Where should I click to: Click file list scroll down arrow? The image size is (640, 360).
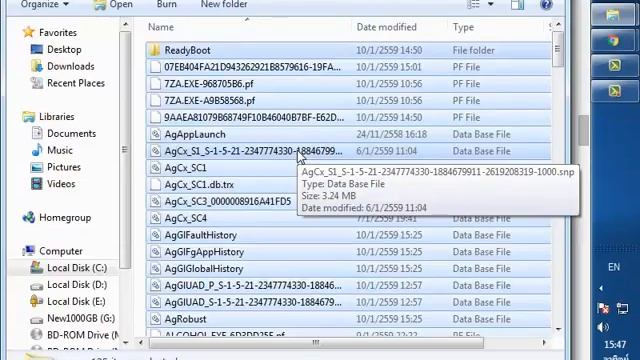[558, 329]
